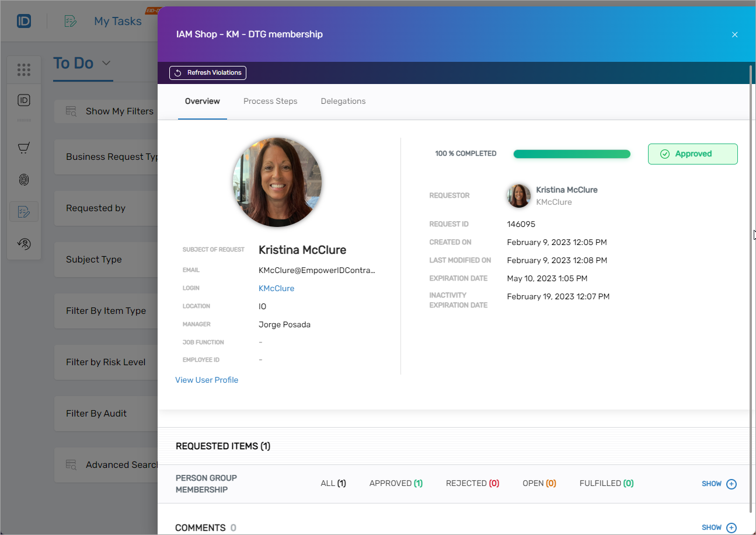Viewport: 756px width, 535px height.
Task: Select the tasks checklist sidebar icon
Action: 24,212
